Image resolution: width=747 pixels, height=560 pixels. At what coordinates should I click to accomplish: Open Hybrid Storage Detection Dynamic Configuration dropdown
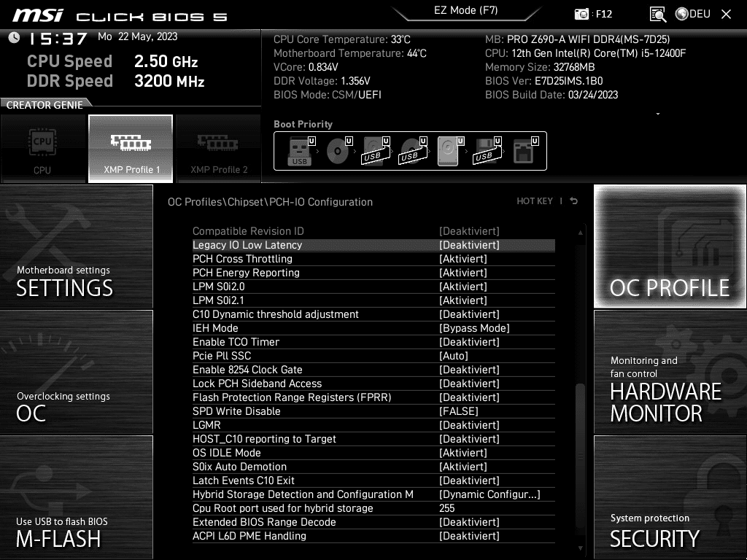tap(489, 494)
